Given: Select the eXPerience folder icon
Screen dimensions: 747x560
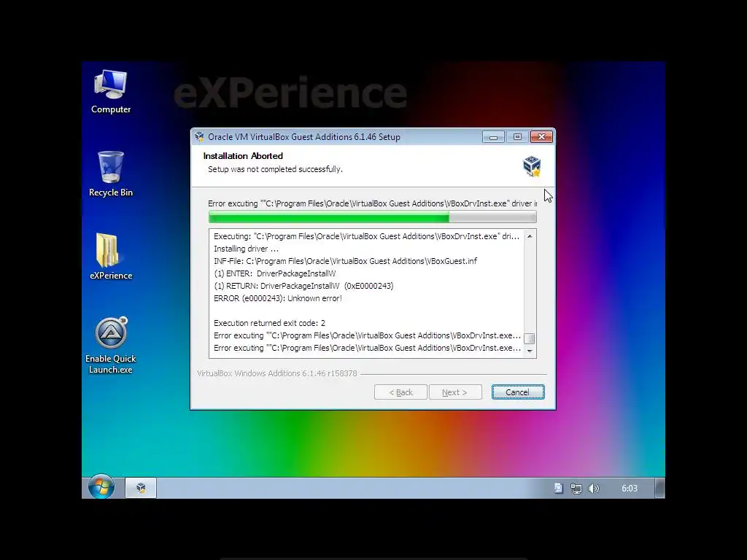Looking at the screenshot, I should 111,257.
